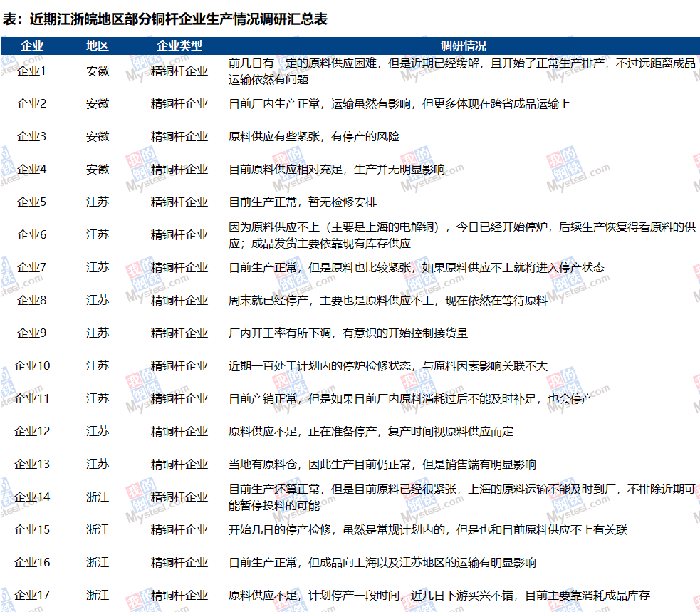Viewport: 700px width, 612px height.
Task: Click 精铜杆企业 type cell in 企业9 row
Action: (x=179, y=333)
